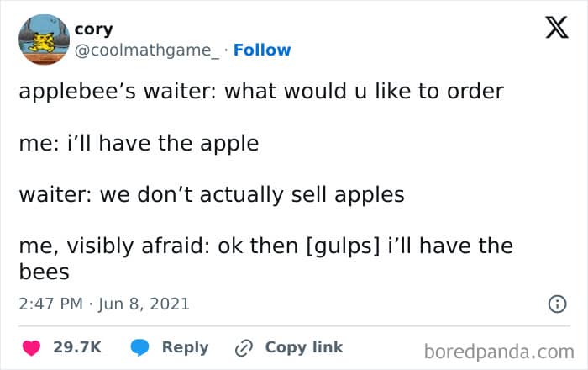Click the 2:47 PM time
The image size is (588, 370).
pyautogui.click(x=50, y=304)
